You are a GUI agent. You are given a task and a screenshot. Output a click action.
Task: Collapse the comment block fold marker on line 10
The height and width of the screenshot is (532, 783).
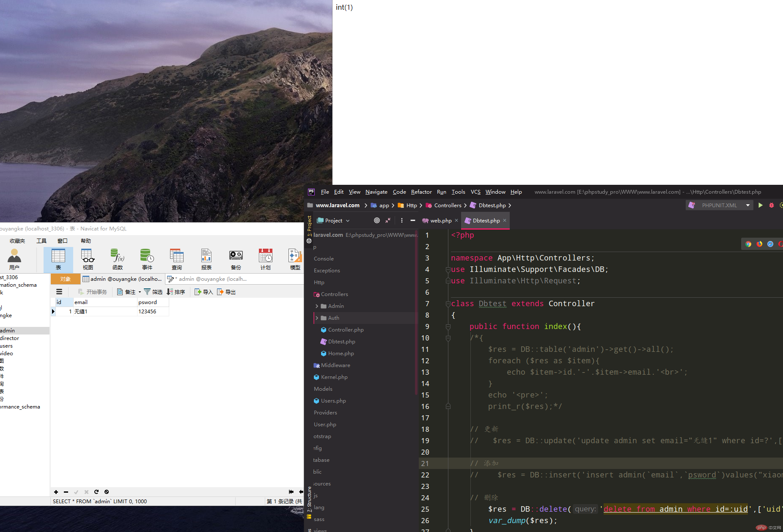pyautogui.click(x=448, y=338)
